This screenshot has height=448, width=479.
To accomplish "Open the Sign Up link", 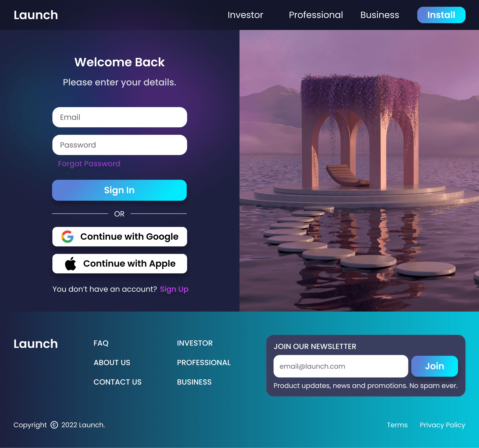I will [174, 289].
